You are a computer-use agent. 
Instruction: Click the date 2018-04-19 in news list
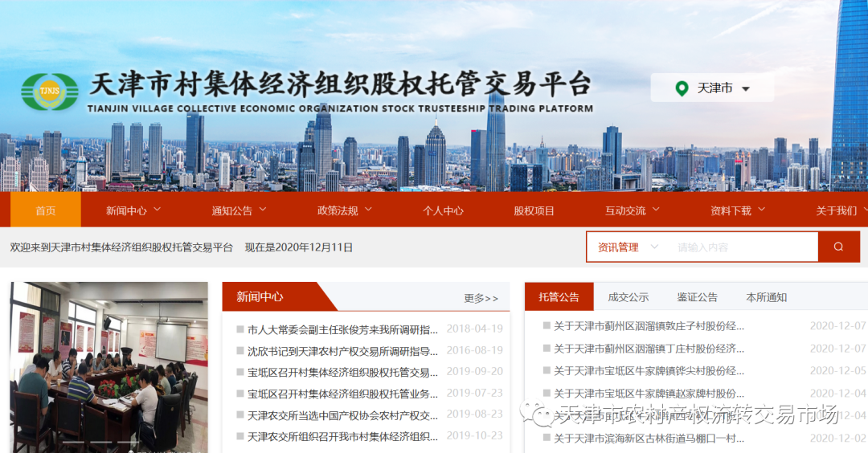coord(475,329)
